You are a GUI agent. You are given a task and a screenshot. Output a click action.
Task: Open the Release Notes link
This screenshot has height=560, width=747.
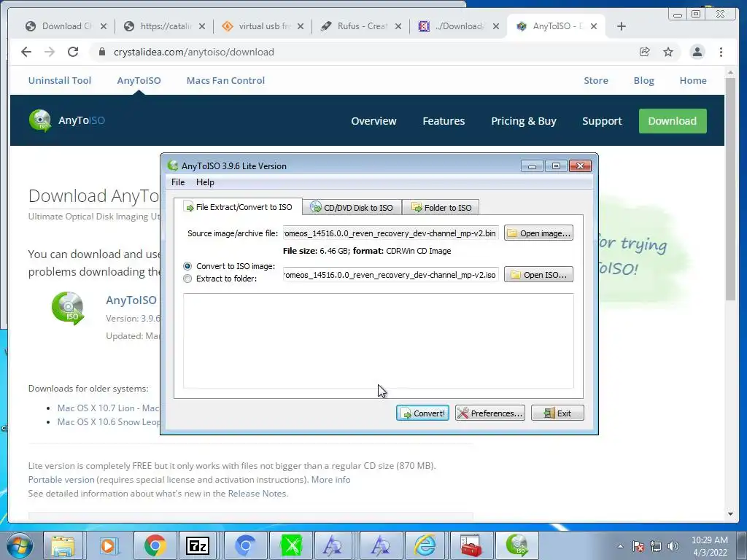258,494
